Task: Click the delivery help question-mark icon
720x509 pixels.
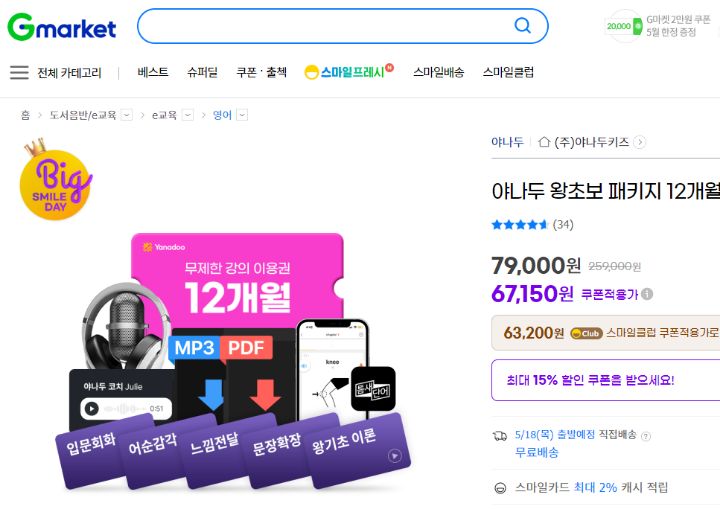Action: tap(646, 436)
